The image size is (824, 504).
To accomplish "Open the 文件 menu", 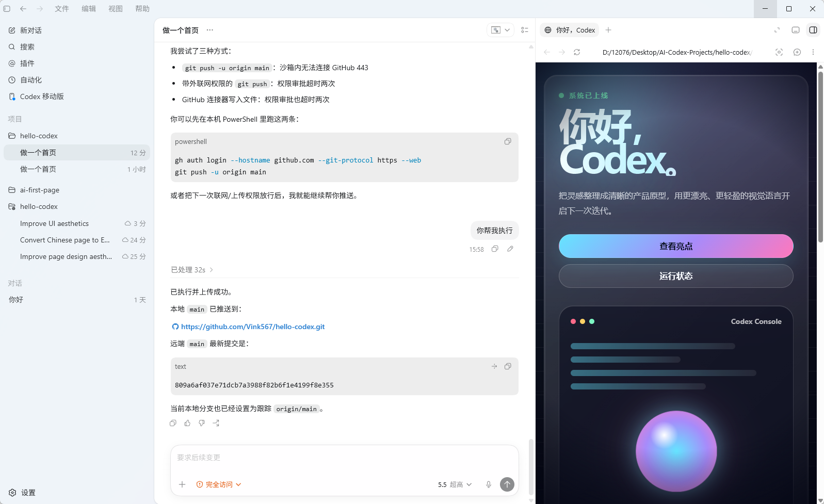I will [62, 9].
